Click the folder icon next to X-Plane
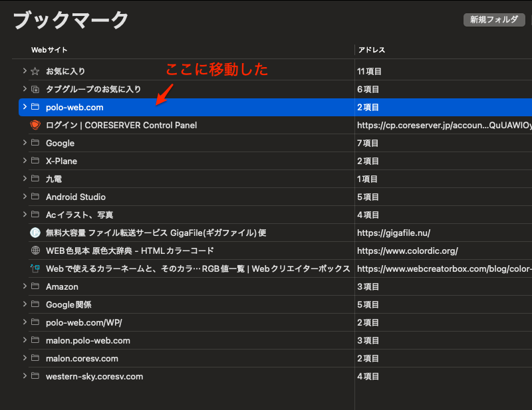 point(35,161)
